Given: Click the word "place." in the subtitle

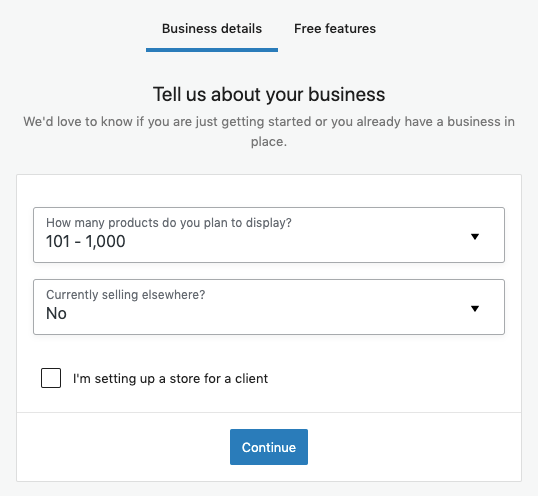Looking at the screenshot, I should (269, 142).
